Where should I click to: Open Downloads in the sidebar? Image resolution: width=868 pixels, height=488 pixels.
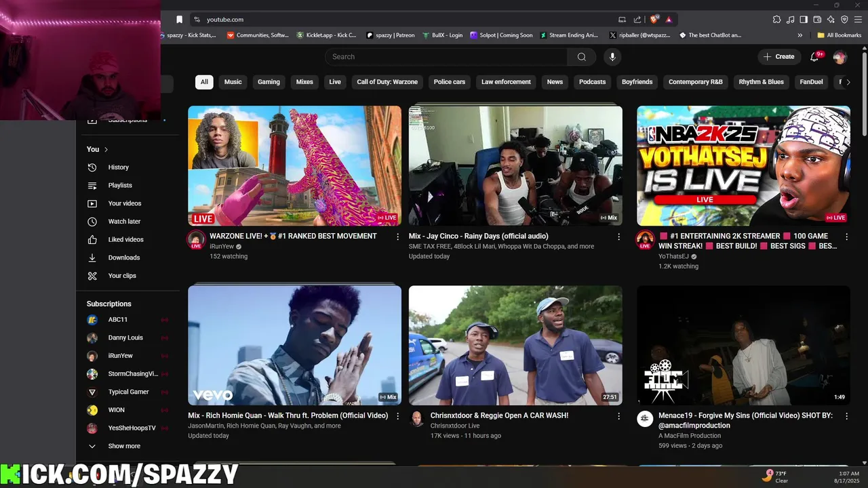123,258
